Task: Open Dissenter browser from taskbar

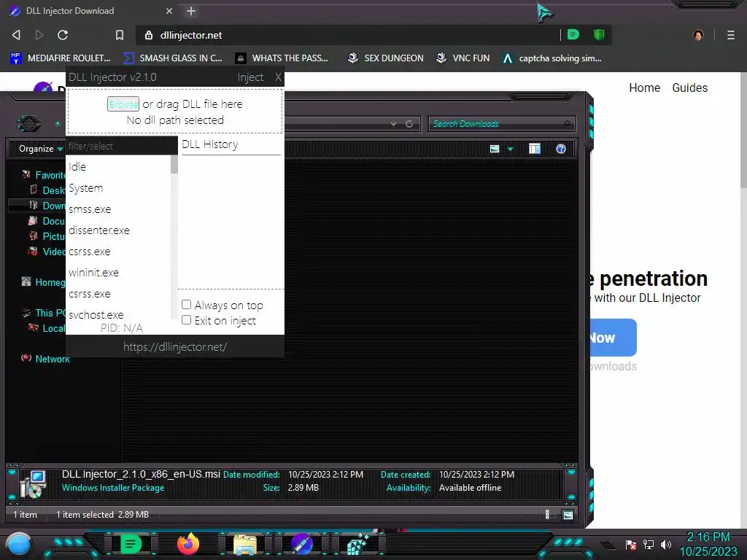Action: pyautogui.click(x=130, y=544)
